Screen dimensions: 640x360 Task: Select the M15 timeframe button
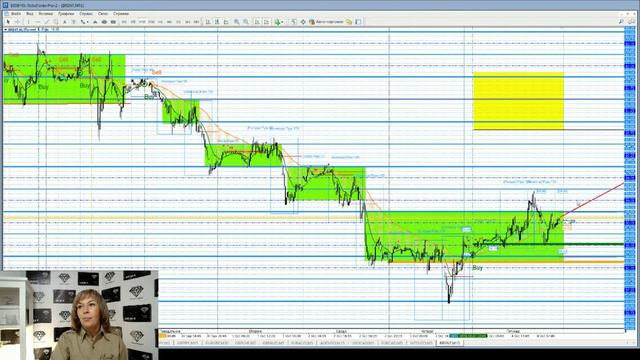coord(142,22)
